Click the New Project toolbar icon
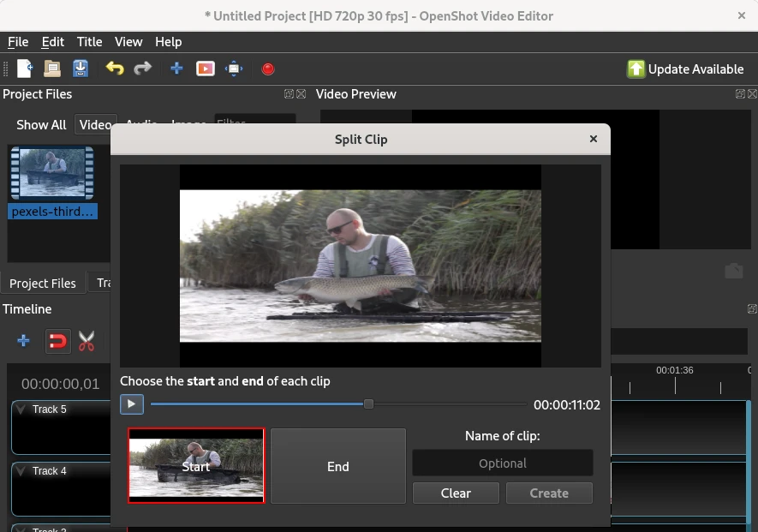Image resolution: width=758 pixels, height=532 pixels. (x=25, y=69)
